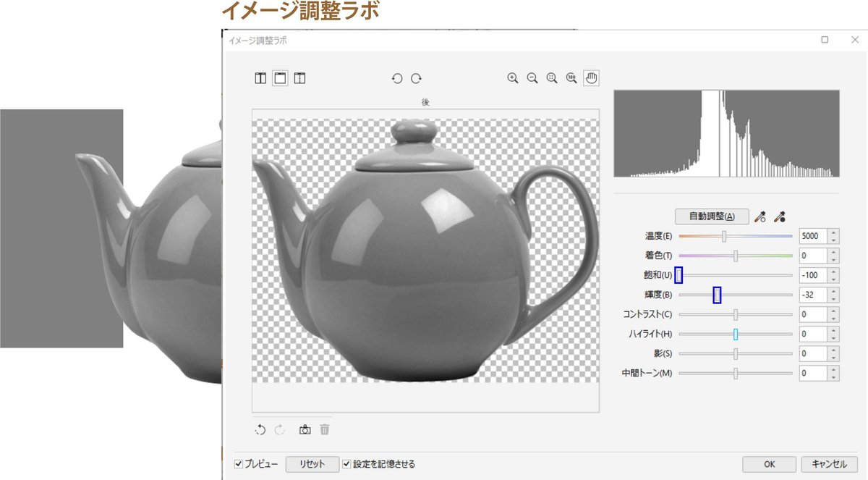Decrease 着色 with its down arrow
868x480 pixels.
(834, 260)
